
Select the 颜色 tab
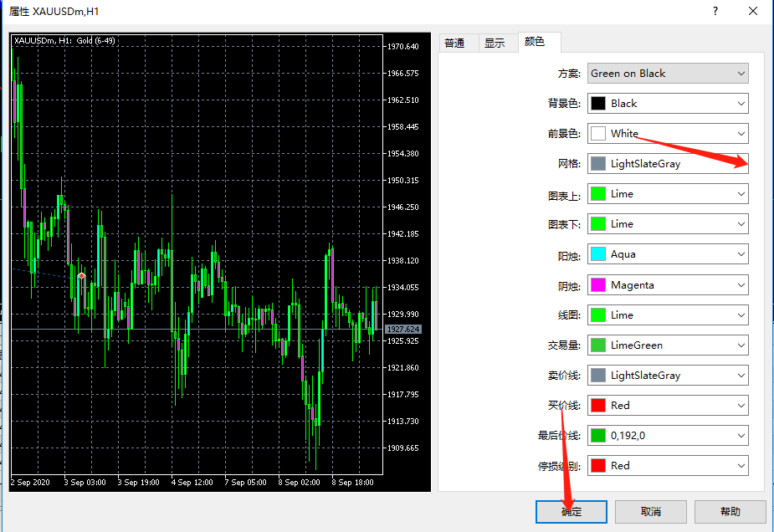click(539, 42)
